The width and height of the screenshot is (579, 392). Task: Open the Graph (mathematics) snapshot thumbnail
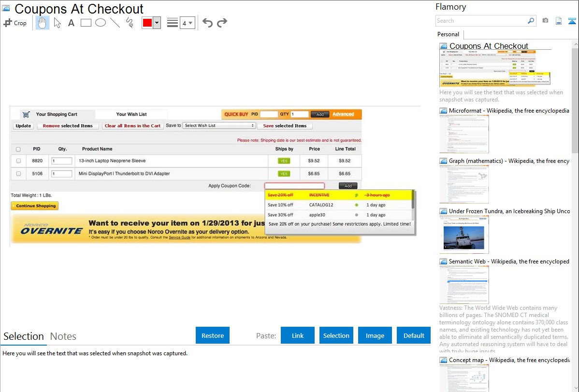pos(464,184)
